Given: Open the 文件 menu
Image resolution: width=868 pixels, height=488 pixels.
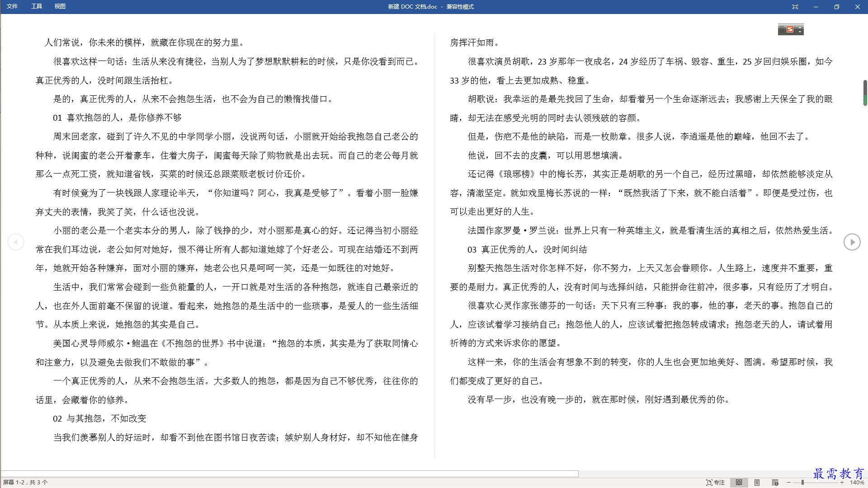Looking at the screenshot, I should [12, 6].
